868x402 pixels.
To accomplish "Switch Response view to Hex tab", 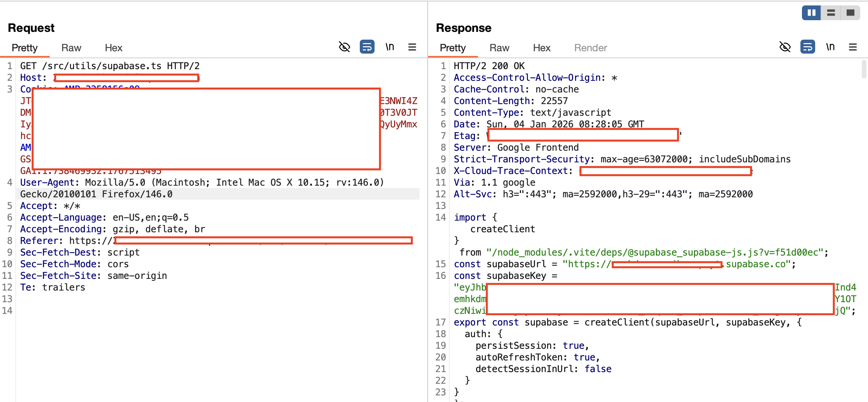I will 542,48.
